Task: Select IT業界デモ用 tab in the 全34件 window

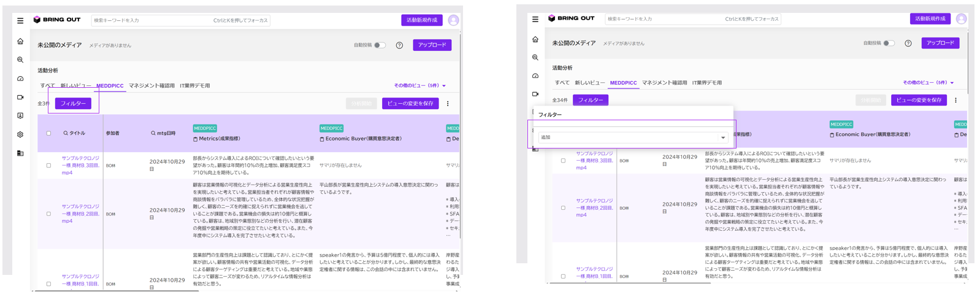Action: [x=707, y=83]
